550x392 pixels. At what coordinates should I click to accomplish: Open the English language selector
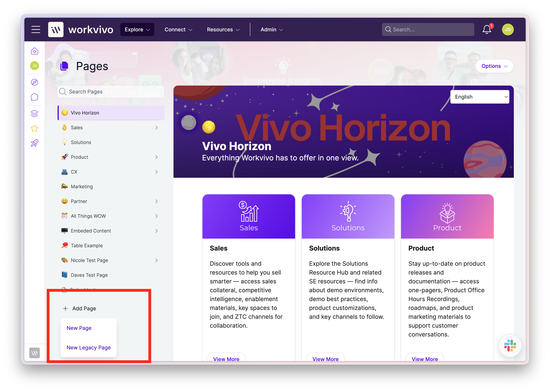pyautogui.click(x=480, y=97)
